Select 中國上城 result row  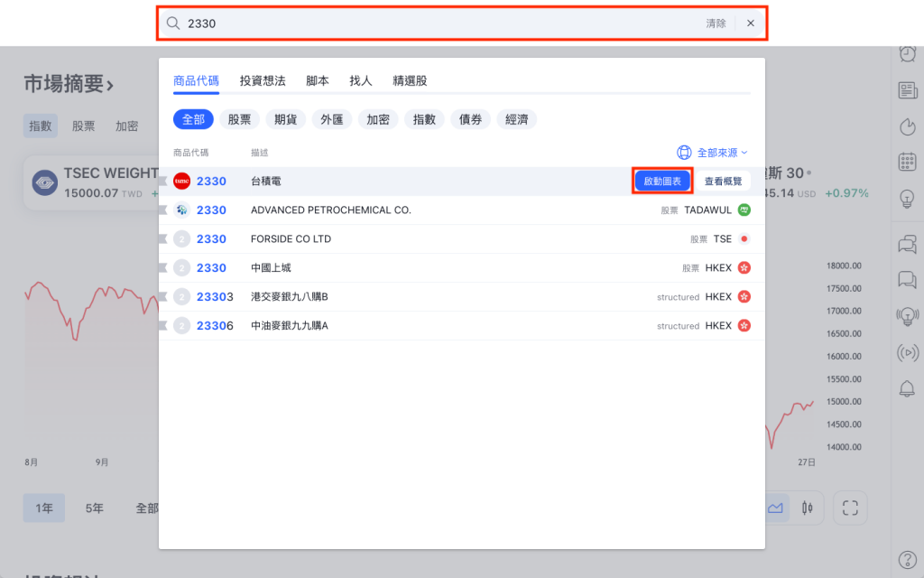(461, 267)
